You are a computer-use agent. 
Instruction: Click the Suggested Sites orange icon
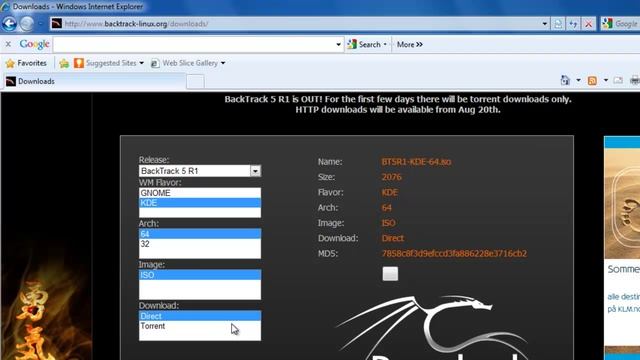[79, 63]
